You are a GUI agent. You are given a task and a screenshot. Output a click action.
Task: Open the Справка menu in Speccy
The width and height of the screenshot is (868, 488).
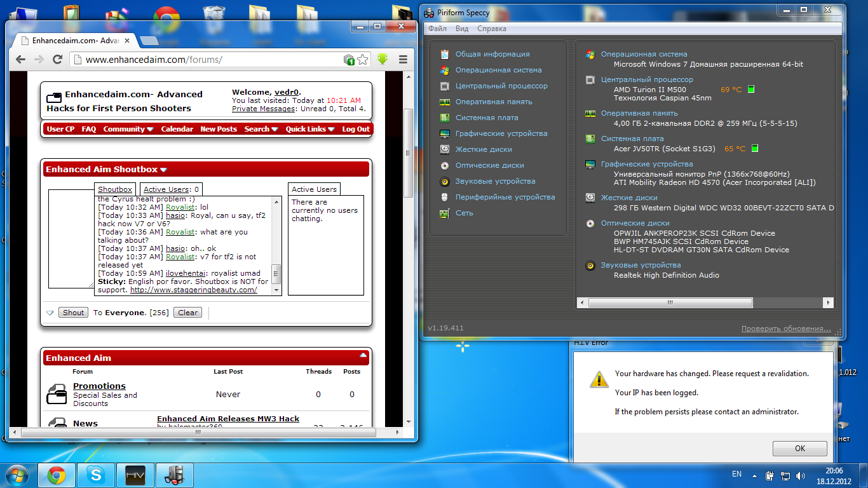491,29
